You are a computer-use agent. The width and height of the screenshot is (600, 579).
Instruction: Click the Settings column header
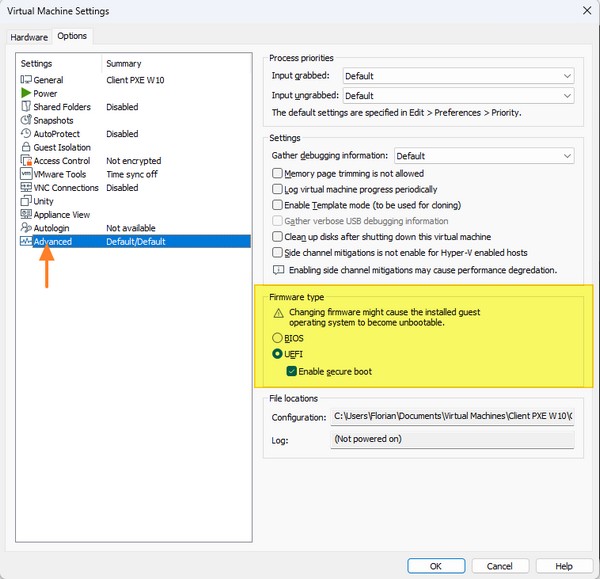36,64
